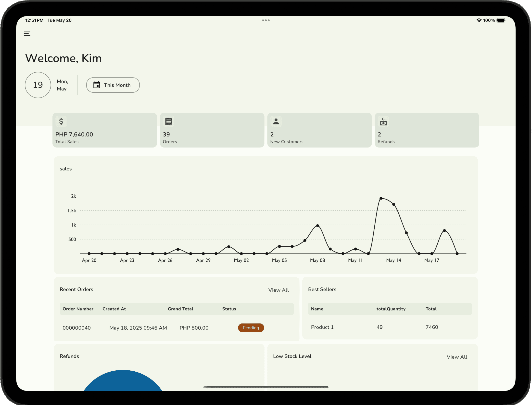Open the navigation menu
This screenshot has width=532, height=405.
(27, 34)
